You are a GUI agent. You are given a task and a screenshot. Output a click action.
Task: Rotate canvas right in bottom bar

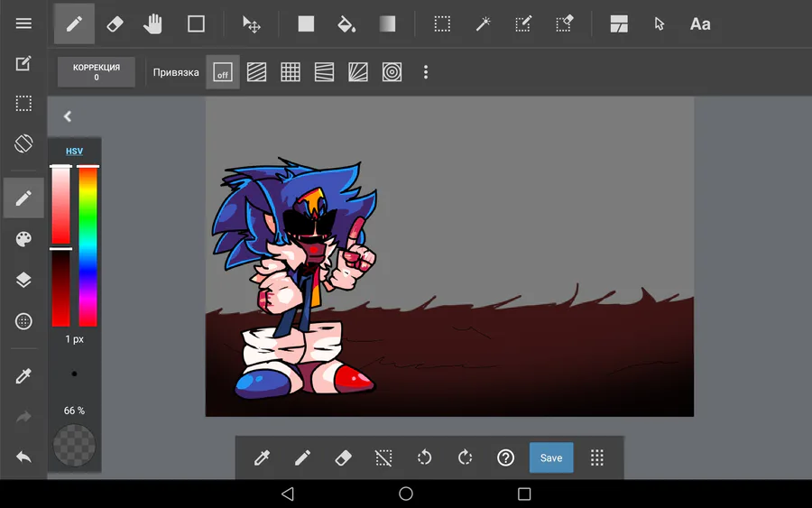(x=465, y=457)
